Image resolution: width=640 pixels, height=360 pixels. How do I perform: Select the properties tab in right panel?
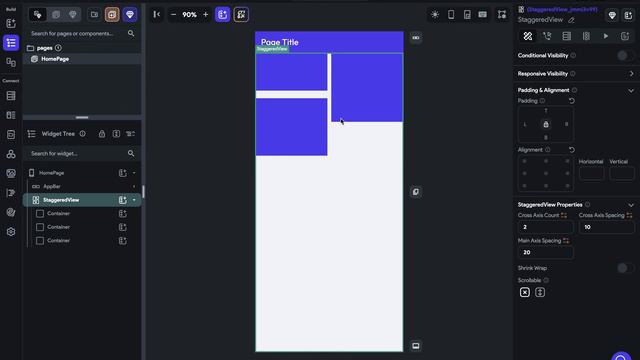[528, 36]
